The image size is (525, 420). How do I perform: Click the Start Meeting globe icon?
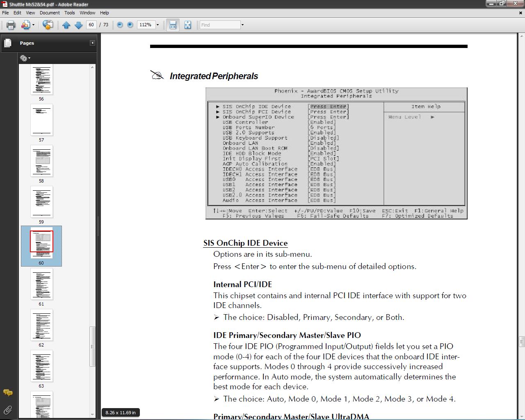48,25
